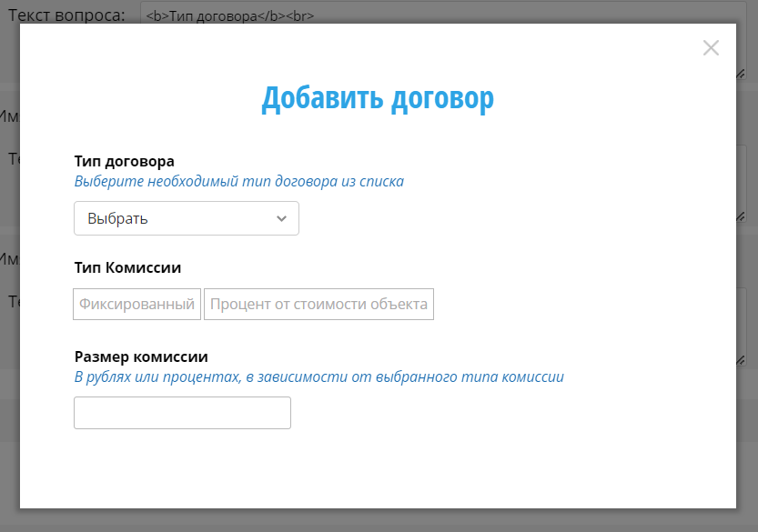Click the Добавить договор heading
Viewport: 758px width, 532px height.
[378, 98]
